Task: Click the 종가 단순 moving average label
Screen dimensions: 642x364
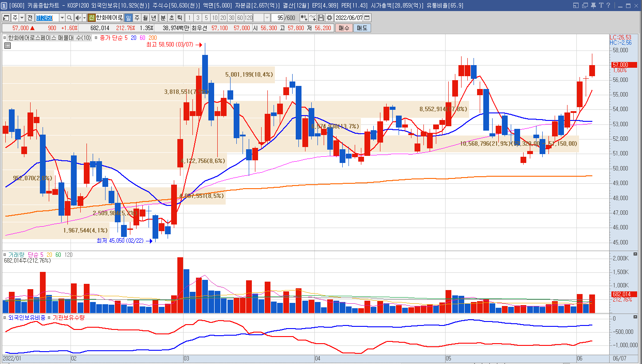Action: 112,38
